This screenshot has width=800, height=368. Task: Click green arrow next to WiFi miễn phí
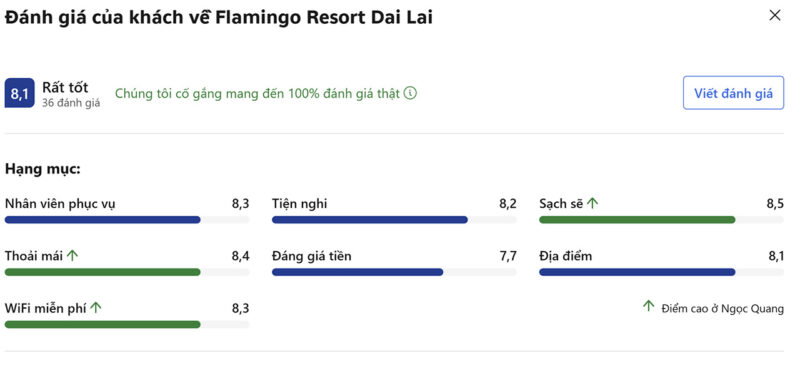(x=96, y=308)
